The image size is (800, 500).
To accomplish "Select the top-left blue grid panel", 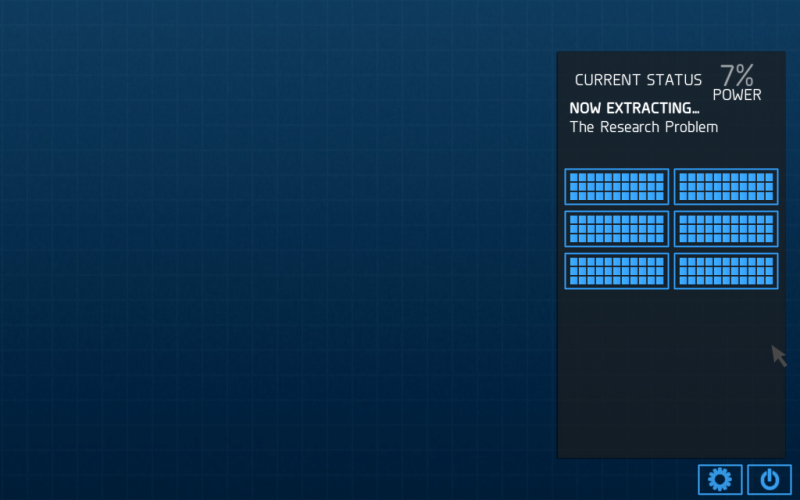I will tap(616, 186).
